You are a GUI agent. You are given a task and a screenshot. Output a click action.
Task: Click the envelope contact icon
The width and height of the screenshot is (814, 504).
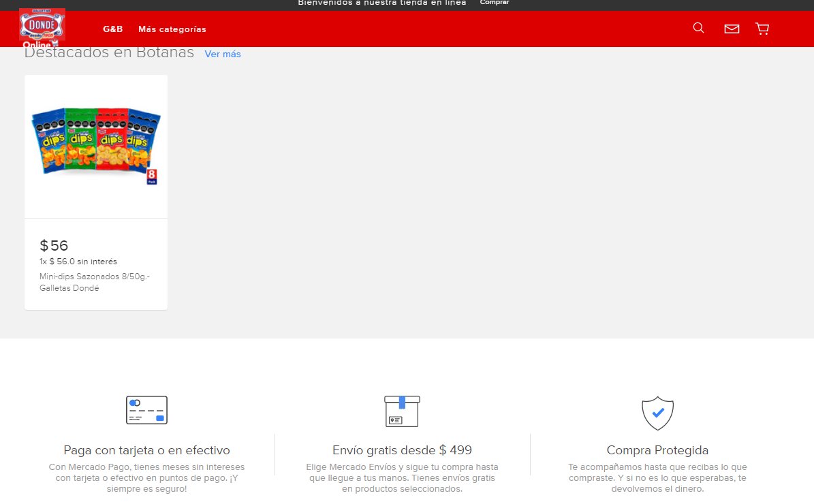[732, 29]
